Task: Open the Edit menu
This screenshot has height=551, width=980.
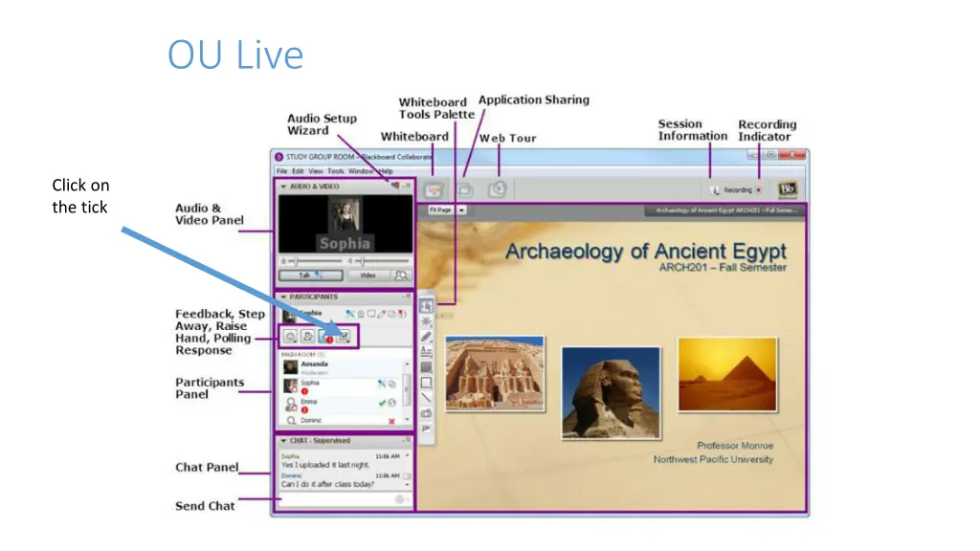Action: pyautogui.click(x=299, y=171)
